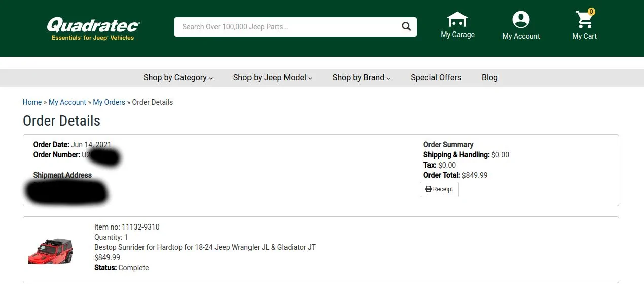
Task: Click the cart item count badge
Action: (x=591, y=12)
